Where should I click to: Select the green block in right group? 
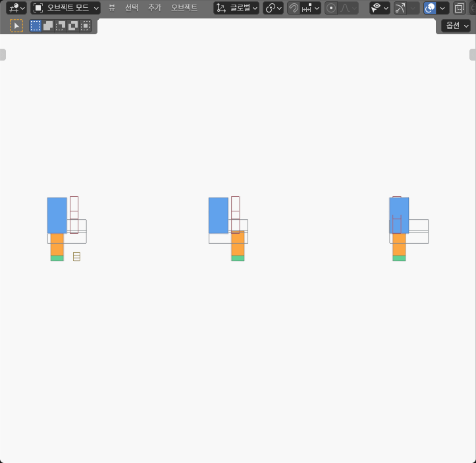[399, 258]
